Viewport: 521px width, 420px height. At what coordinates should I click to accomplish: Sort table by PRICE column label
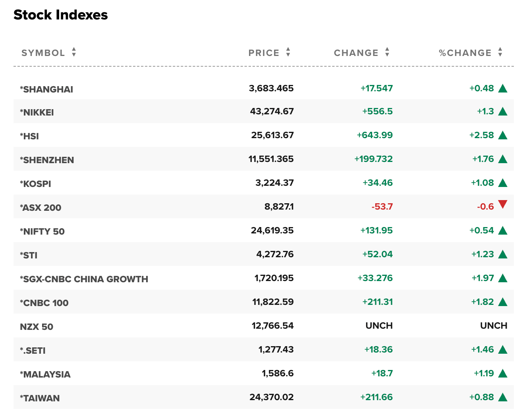264,53
